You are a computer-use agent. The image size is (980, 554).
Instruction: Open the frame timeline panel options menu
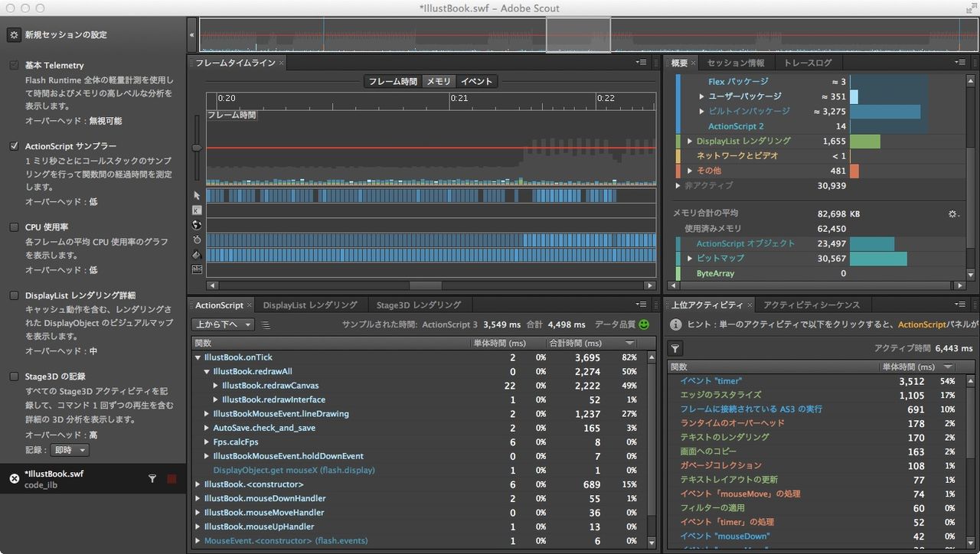(x=641, y=63)
